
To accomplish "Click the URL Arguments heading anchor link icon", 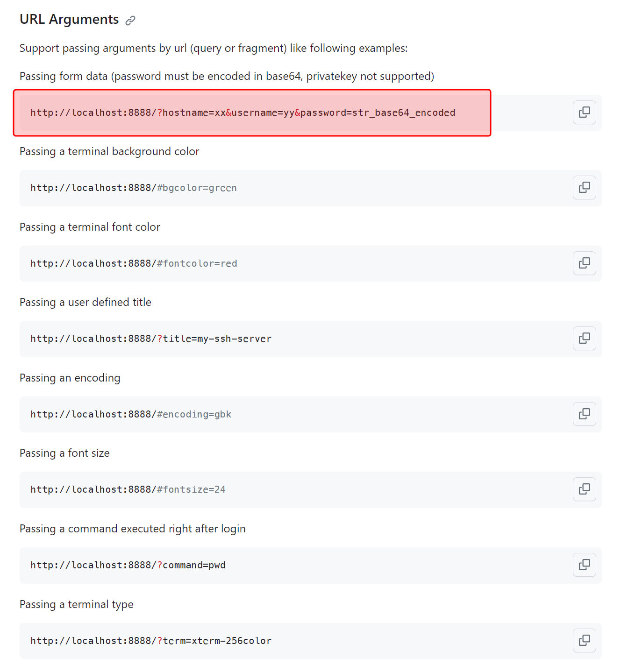I will pyautogui.click(x=130, y=20).
